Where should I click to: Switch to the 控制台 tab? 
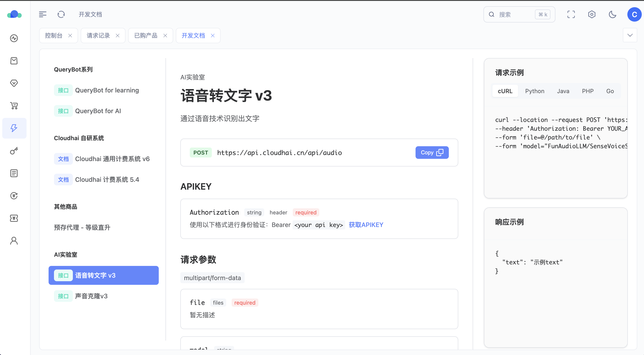[54, 36]
